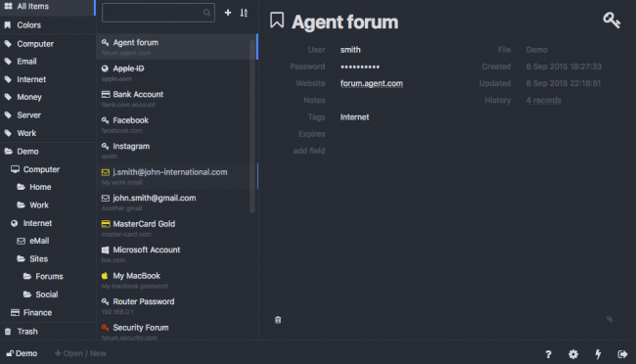Screen dimensions: 636x364
Task: Click the search entries input field
Action: point(159,13)
